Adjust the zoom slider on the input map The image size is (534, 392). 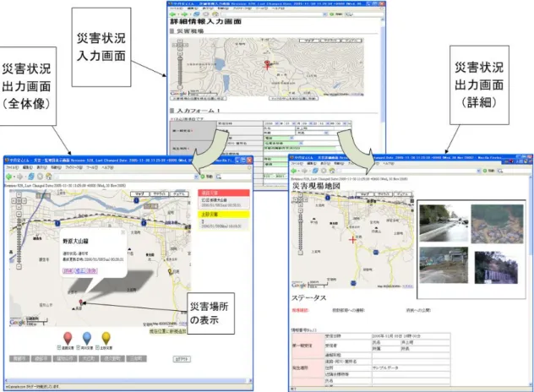point(180,70)
